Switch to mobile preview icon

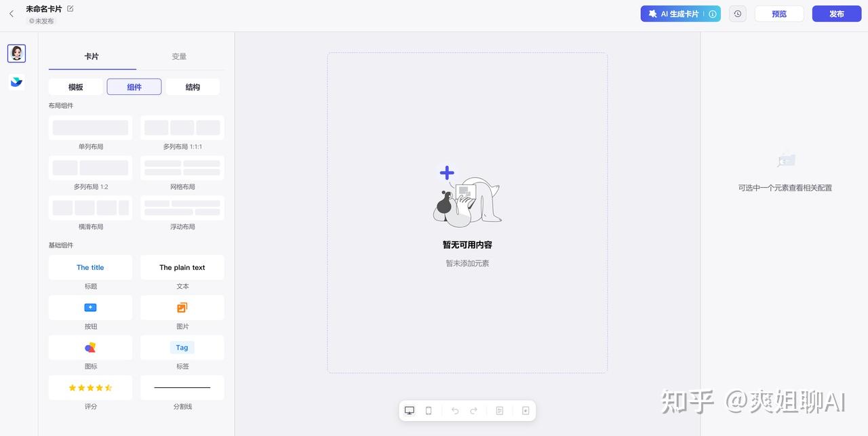pos(429,410)
